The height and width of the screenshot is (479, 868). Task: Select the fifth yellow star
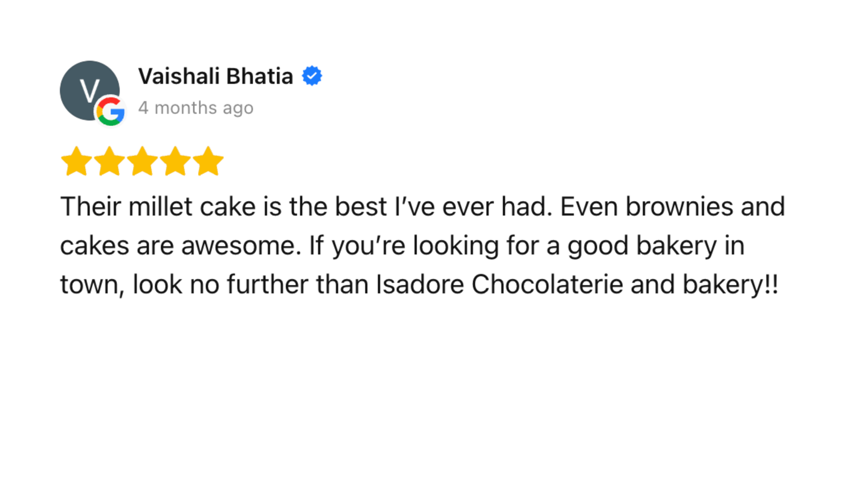tap(208, 161)
